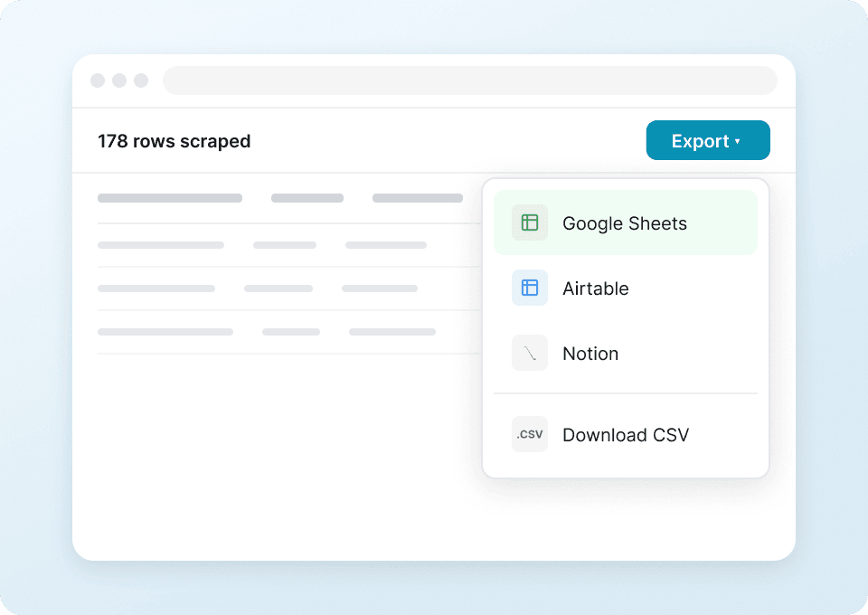868x615 pixels.
Task: Select the blue table icon beside Airtable
Action: (x=529, y=288)
